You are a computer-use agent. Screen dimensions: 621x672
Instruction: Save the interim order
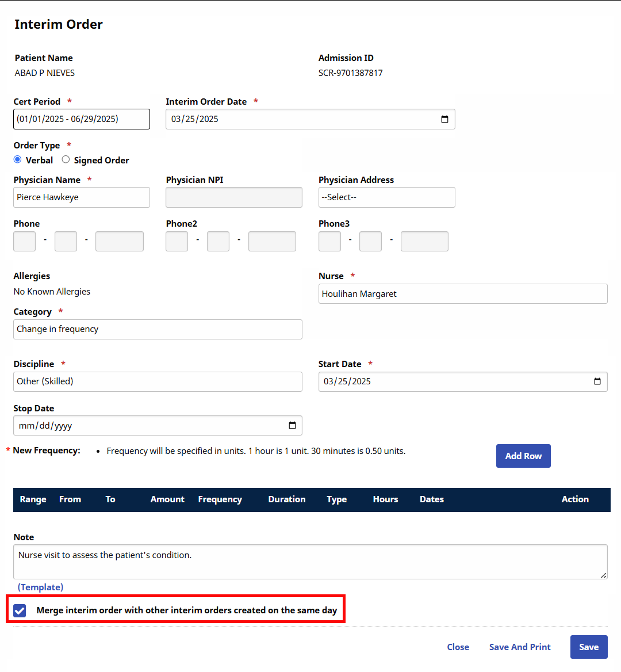click(588, 647)
